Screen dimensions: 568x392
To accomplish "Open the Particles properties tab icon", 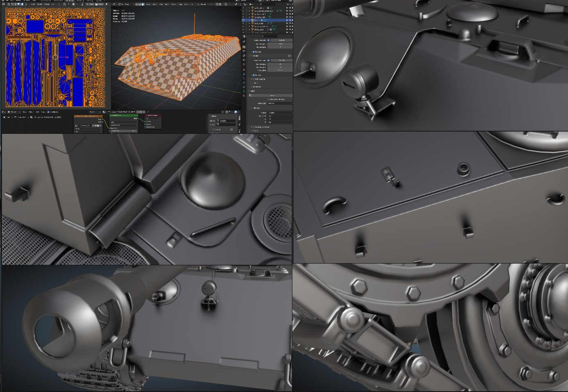I will pyautogui.click(x=244, y=78).
